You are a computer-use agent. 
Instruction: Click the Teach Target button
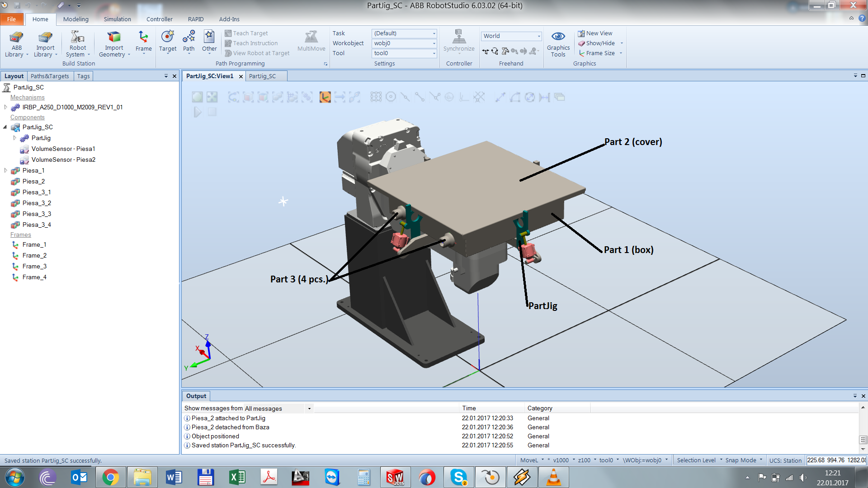coord(247,33)
